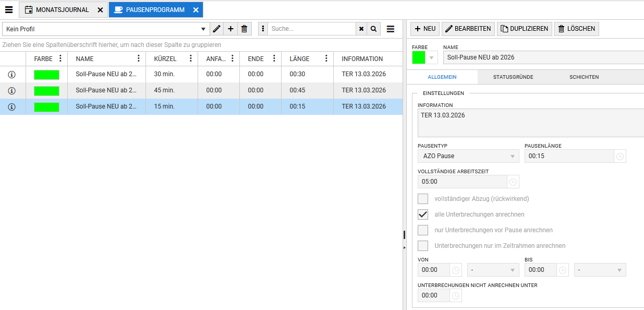Click the Löschen button
The width and height of the screenshot is (644, 310).
(576, 29)
